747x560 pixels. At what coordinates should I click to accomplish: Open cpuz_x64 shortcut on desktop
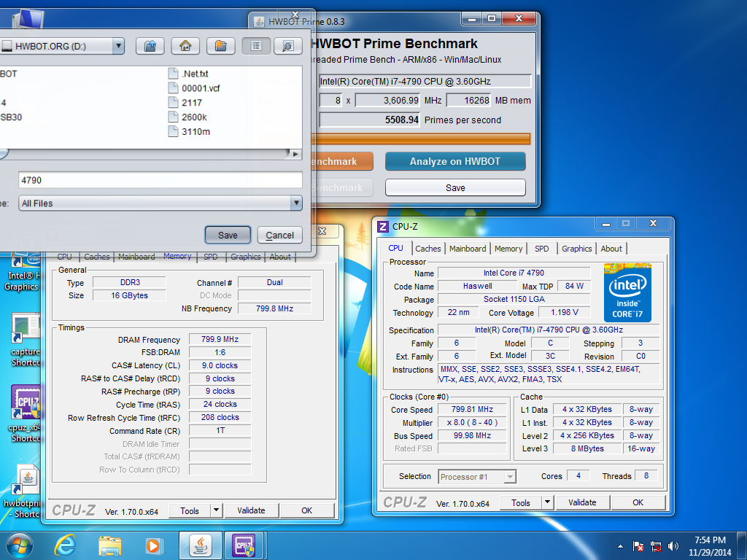[25, 413]
